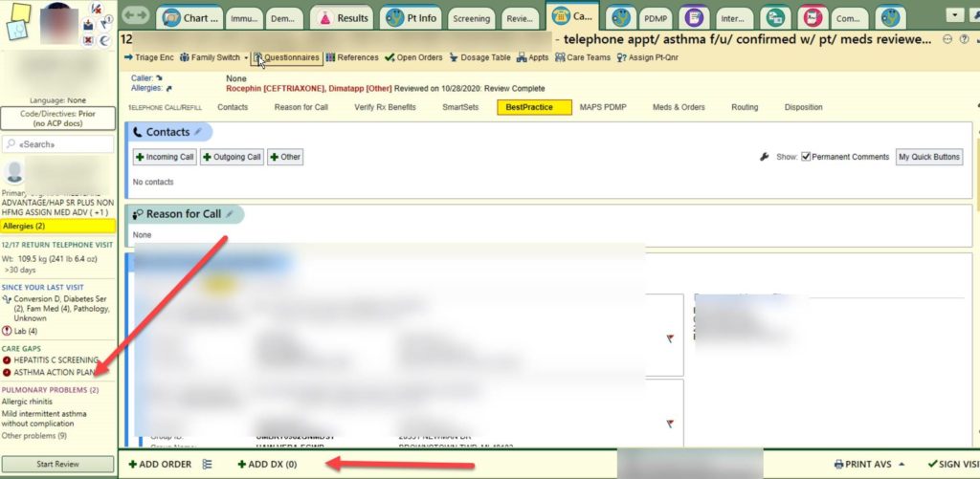Screen dimensions: 980x479
Task: Click the Start Review button
Action: pyautogui.click(x=58, y=464)
